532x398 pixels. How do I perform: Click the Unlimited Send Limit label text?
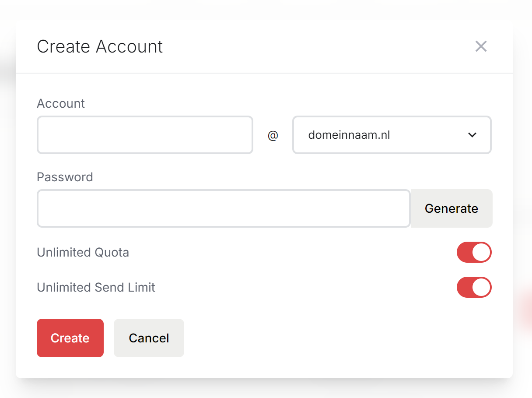[96, 287]
